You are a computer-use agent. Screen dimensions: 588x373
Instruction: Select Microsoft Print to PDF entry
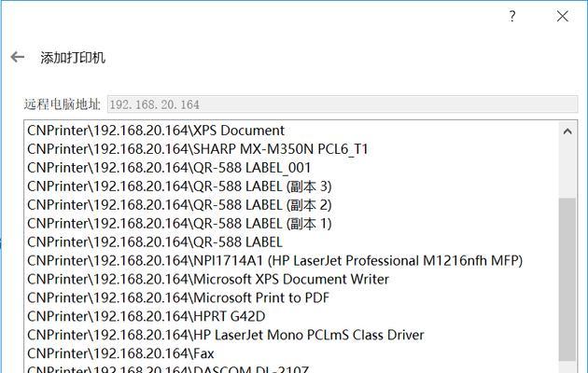(178, 297)
